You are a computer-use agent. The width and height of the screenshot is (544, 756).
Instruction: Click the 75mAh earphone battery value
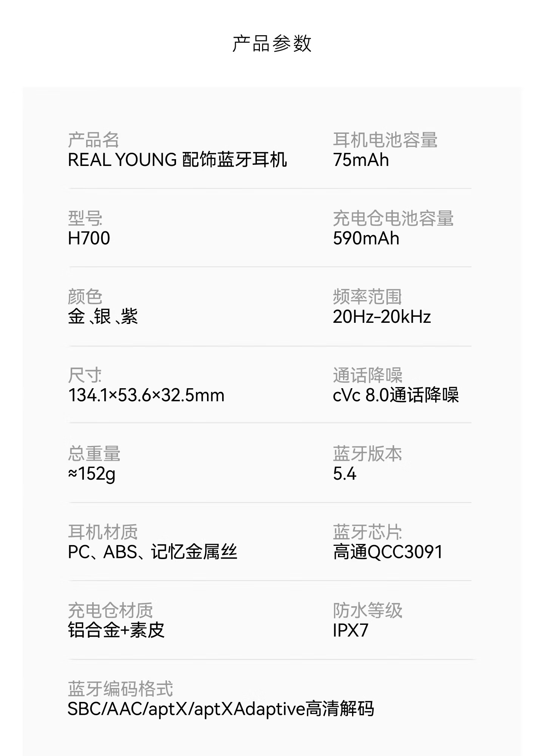(361, 160)
